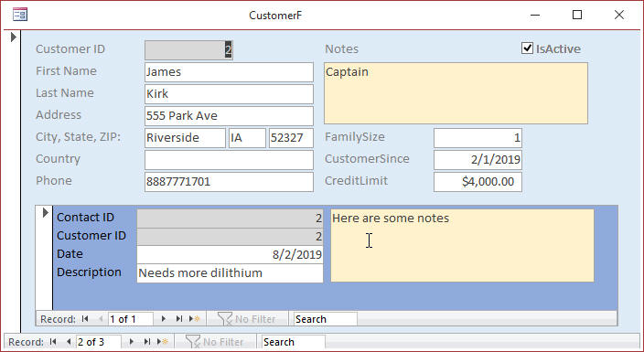The image size is (644, 352).
Task: Go to next record in subform navigator
Action: point(164,319)
